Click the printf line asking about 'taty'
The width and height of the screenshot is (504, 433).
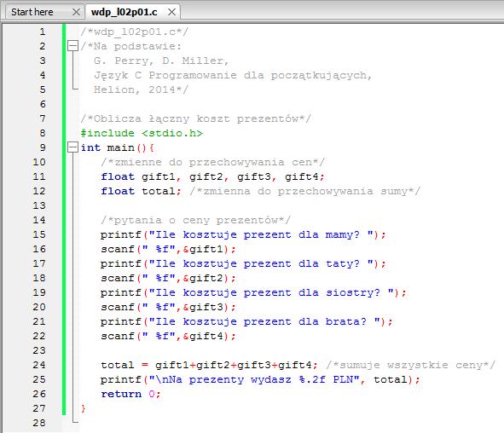point(243,263)
